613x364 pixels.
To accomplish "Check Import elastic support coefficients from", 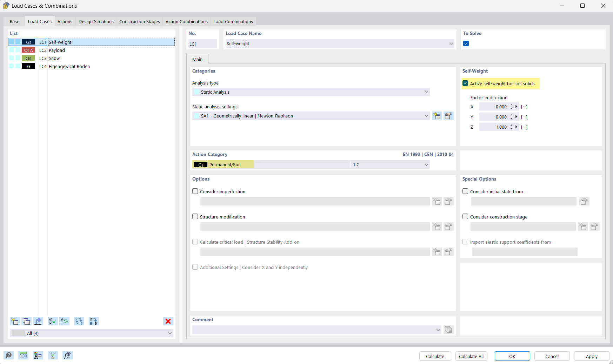I will [x=465, y=242].
